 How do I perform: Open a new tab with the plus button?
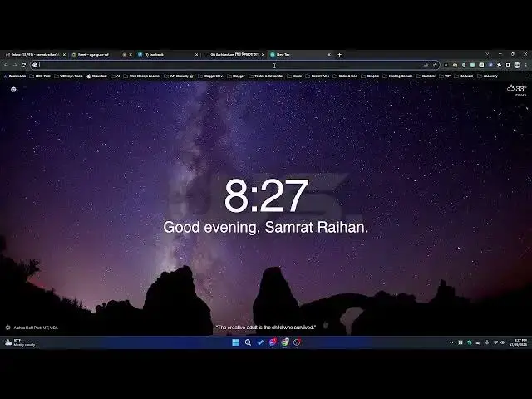340,54
